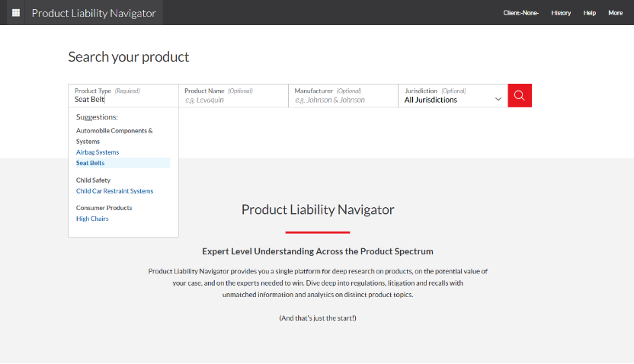Click the Automobile Components & Systems category heading
The image size is (634, 364).
pos(114,136)
